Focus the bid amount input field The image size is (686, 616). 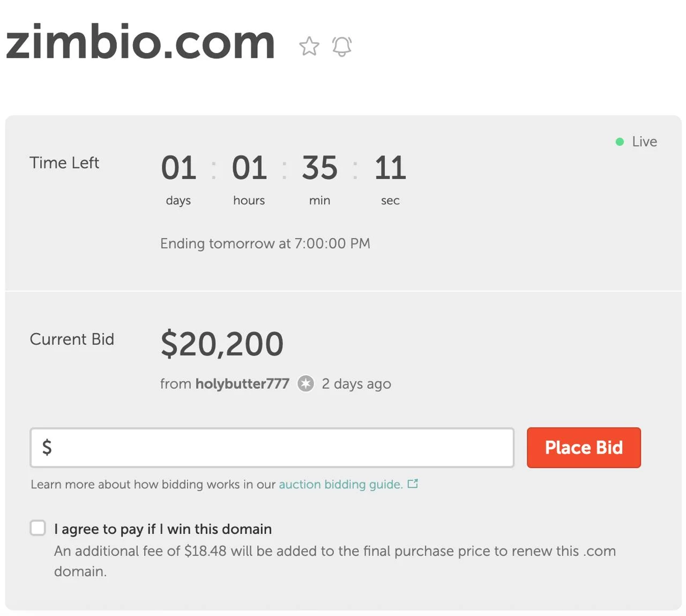pyautogui.click(x=279, y=447)
